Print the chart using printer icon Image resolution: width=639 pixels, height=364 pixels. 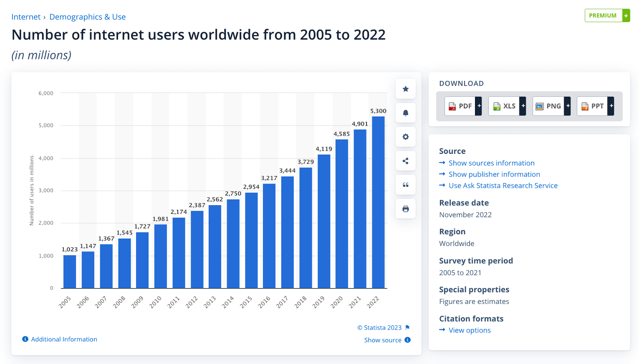(406, 209)
